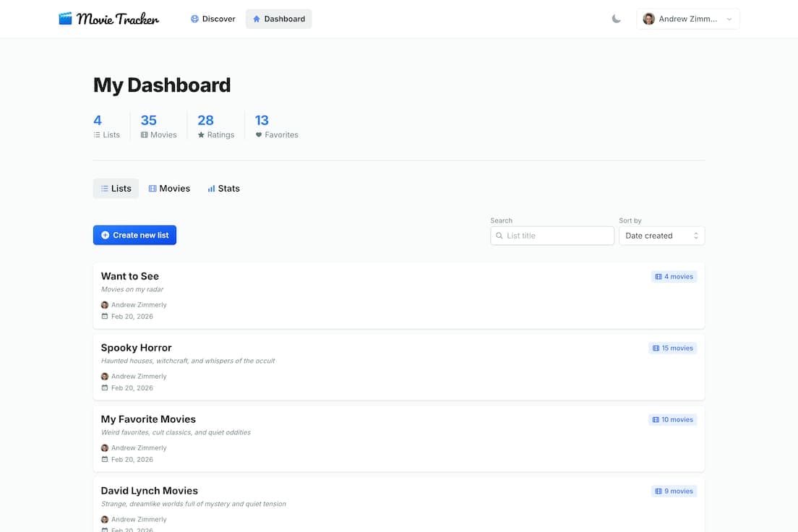Click the Movie Tracker title text

click(x=118, y=20)
